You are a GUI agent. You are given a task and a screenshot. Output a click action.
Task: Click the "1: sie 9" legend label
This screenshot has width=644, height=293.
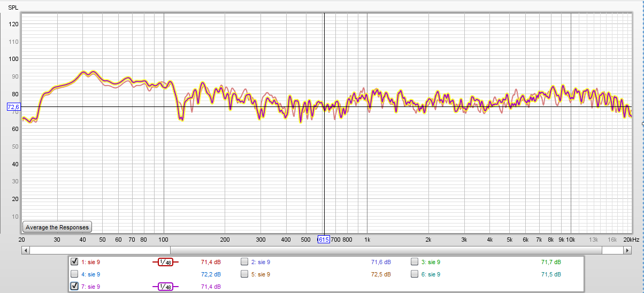(90, 262)
